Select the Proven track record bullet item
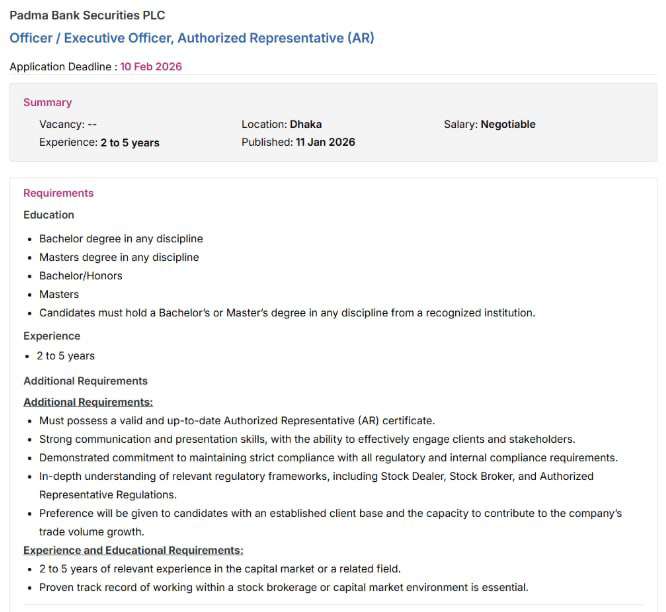Screen dimensions: 666x612 [x=283, y=587]
